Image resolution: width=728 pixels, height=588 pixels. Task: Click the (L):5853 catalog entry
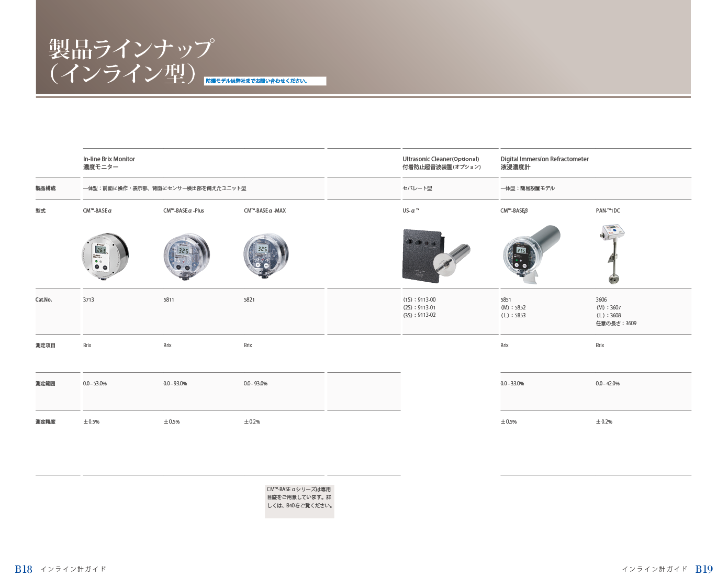(x=513, y=315)
